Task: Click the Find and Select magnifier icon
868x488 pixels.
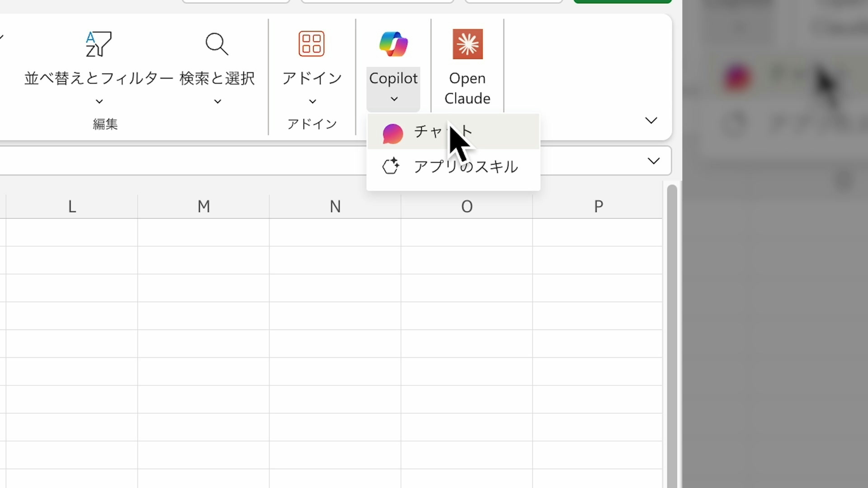Action: pos(217,44)
